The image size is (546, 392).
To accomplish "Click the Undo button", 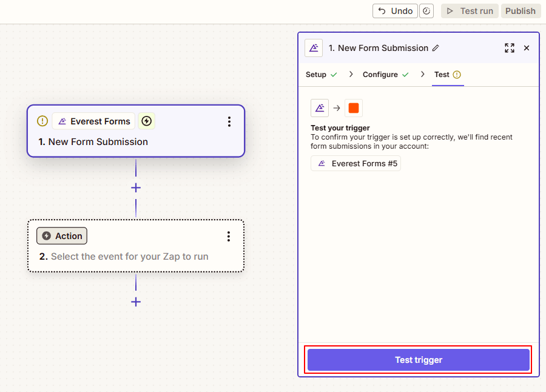I will click(x=395, y=10).
